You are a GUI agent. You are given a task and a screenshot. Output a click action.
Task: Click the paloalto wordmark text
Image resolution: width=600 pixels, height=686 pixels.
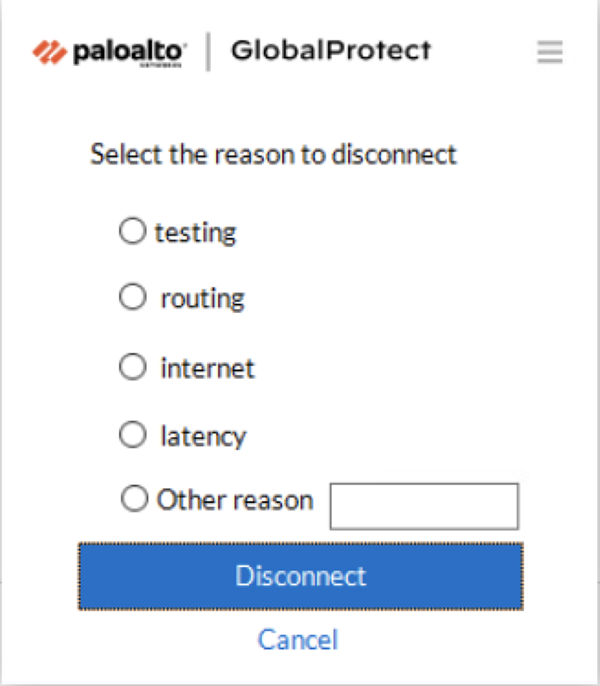[130, 50]
